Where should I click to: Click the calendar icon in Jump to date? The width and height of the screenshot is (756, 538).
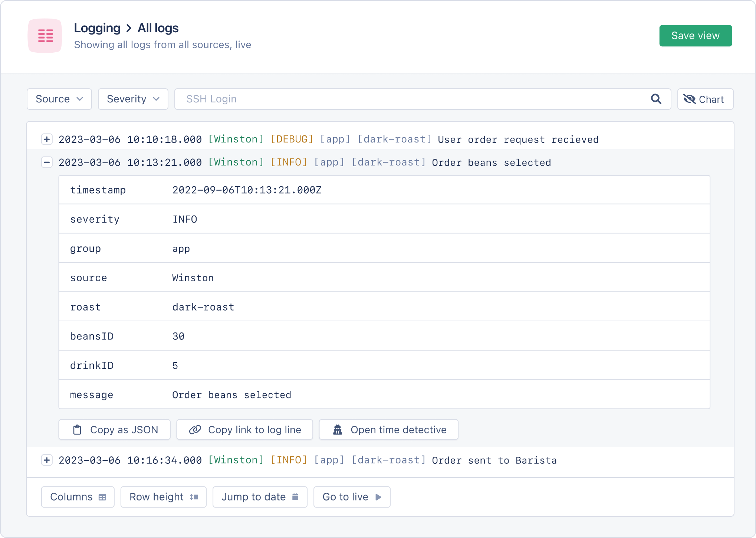click(x=295, y=497)
